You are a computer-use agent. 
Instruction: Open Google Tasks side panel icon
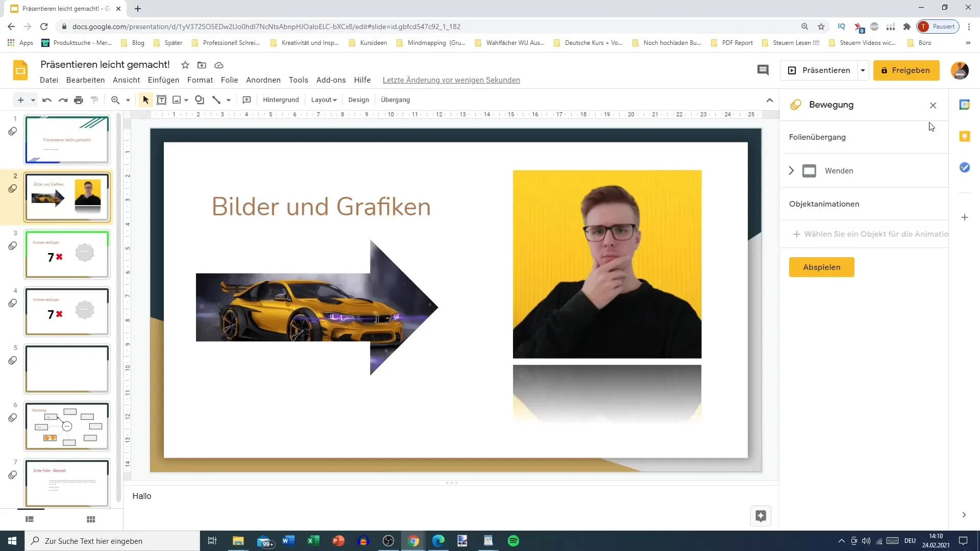964,167
